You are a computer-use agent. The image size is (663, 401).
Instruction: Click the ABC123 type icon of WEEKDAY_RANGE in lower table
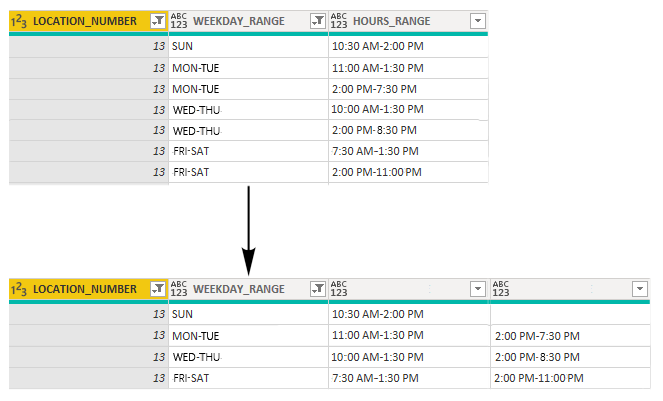(179, 289)
